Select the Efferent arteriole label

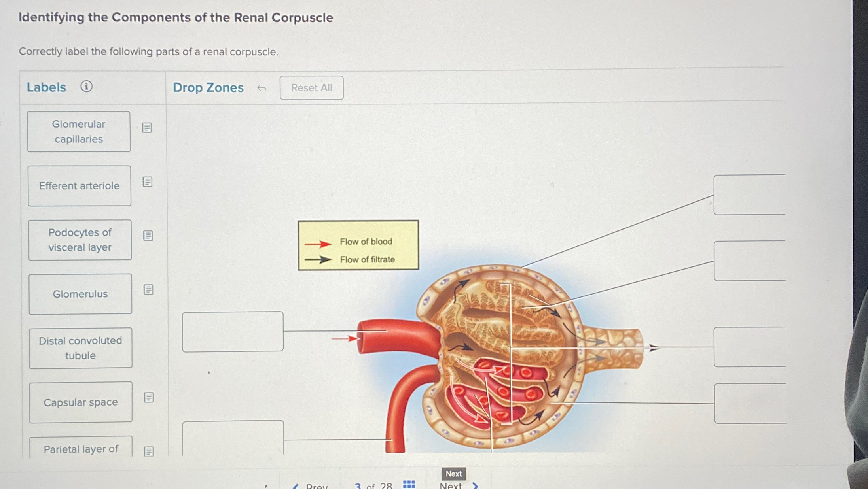[x=79, y=186]
